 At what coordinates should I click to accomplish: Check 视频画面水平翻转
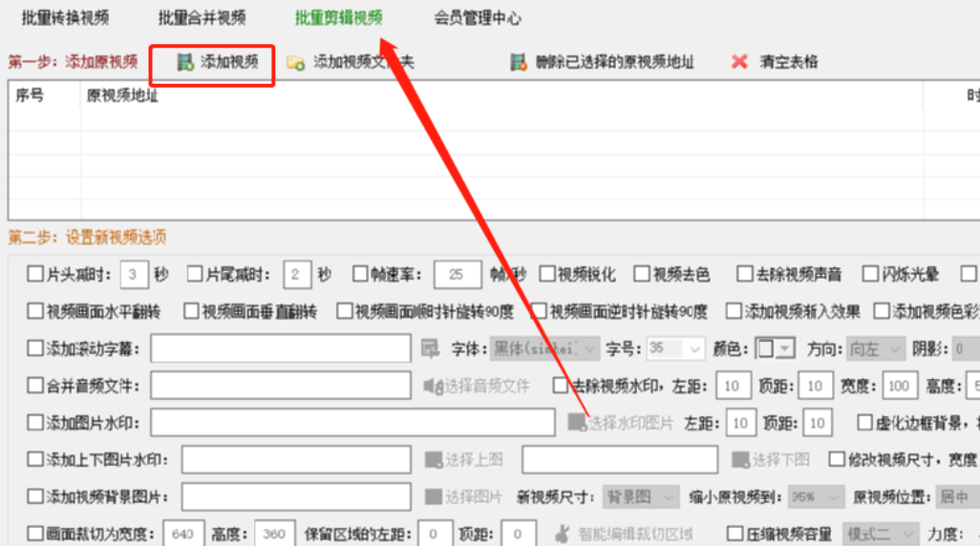coord(35,310)
